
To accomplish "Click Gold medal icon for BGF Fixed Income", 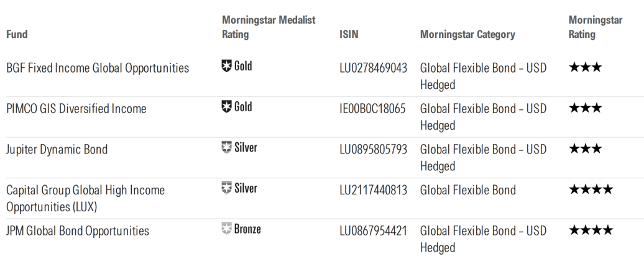I will coord(226,66).
